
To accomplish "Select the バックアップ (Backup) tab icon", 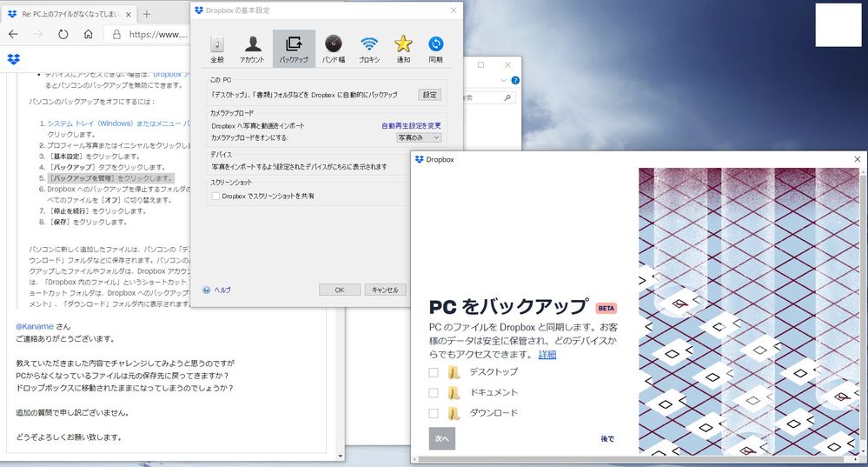I will click(294, 49).
